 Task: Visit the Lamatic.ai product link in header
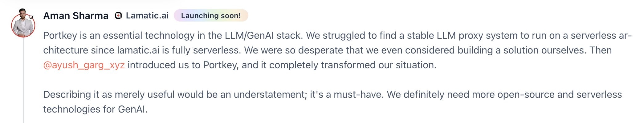pos(147,16)
